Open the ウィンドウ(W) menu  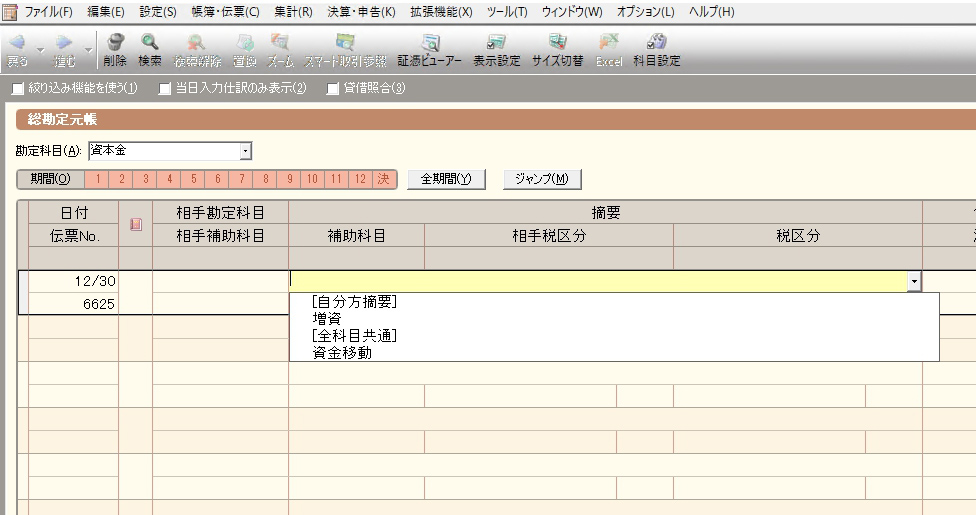coord(572,12)
